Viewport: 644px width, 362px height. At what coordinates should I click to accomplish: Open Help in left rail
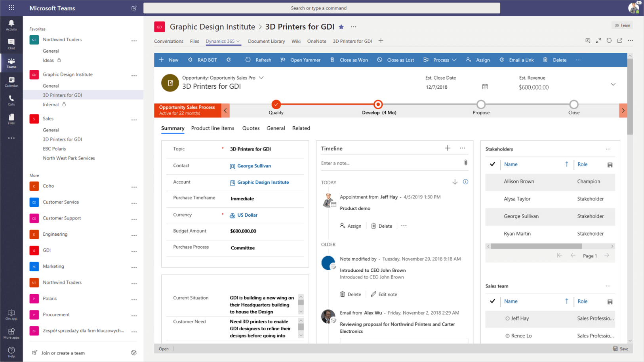[x=11, y=352]
